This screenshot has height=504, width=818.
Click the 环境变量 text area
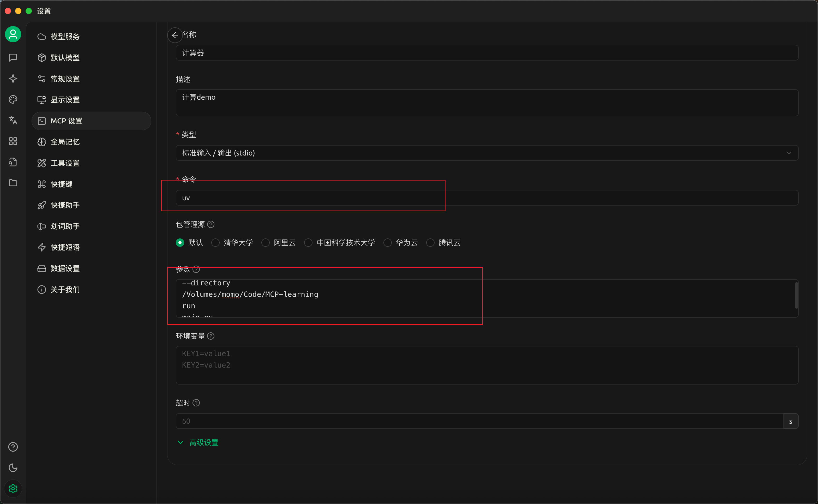tap(487, 365)
